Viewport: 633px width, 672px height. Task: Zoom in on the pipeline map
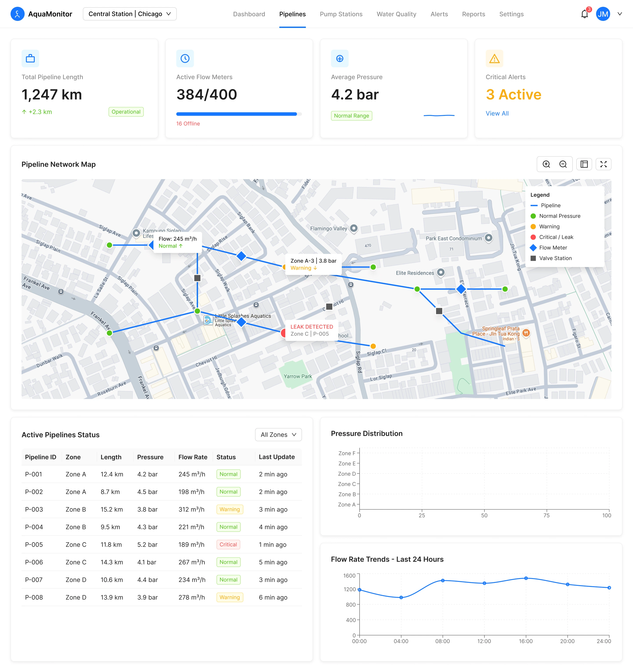pyautogui.click(x=546, y=164)
